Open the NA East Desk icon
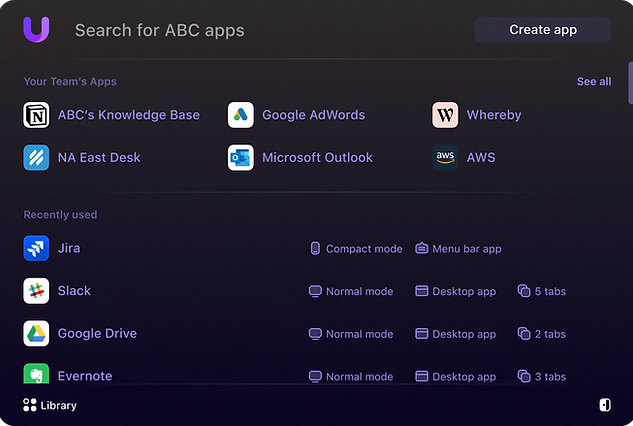Viewport: 633px width, 426px height. 36,157
